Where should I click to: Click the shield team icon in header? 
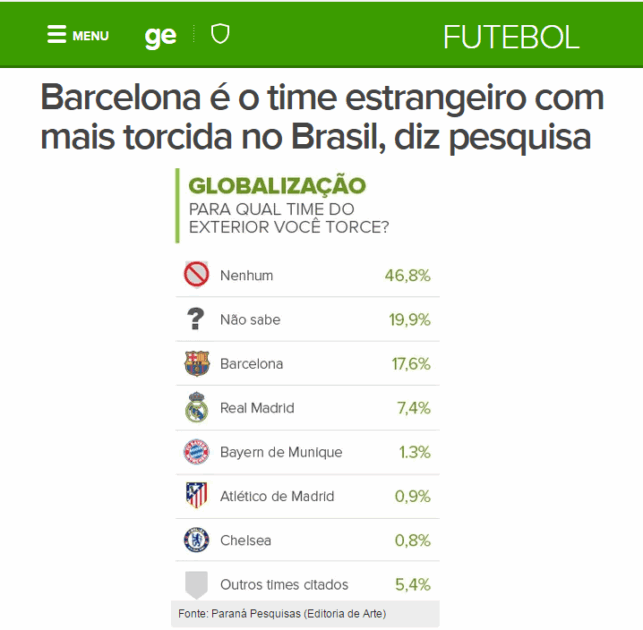pos(220,35)
